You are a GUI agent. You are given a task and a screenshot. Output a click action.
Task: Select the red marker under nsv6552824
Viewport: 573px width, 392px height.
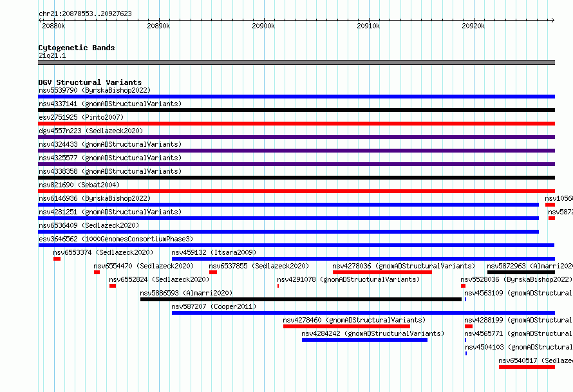(x=113, y=286)
